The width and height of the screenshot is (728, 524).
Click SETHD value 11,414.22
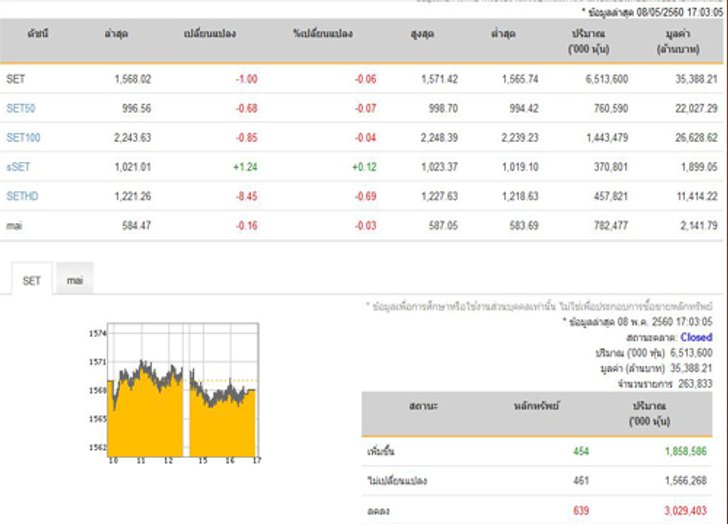click(697, 196)
